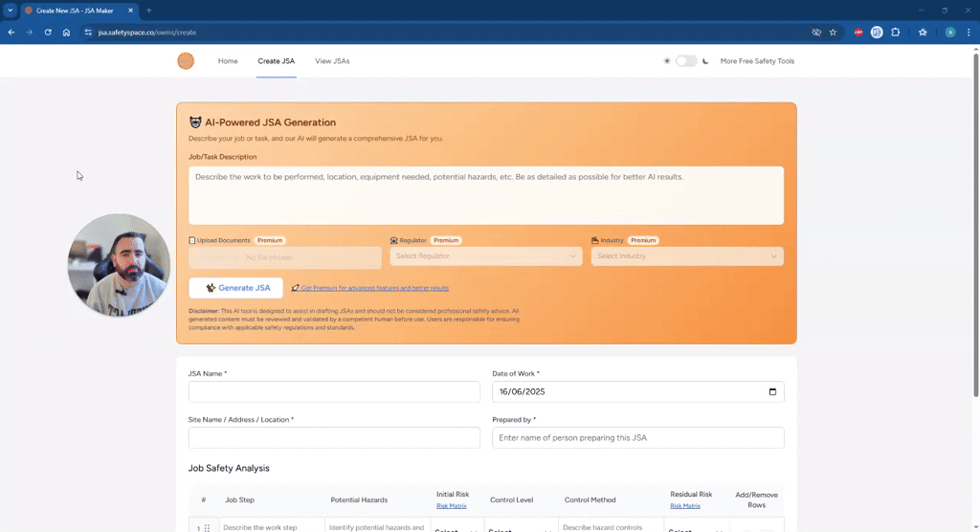The height and width of the screenshot is (532, 980).
Task: Click the Industry factory icon
Action: coord(595,240)
